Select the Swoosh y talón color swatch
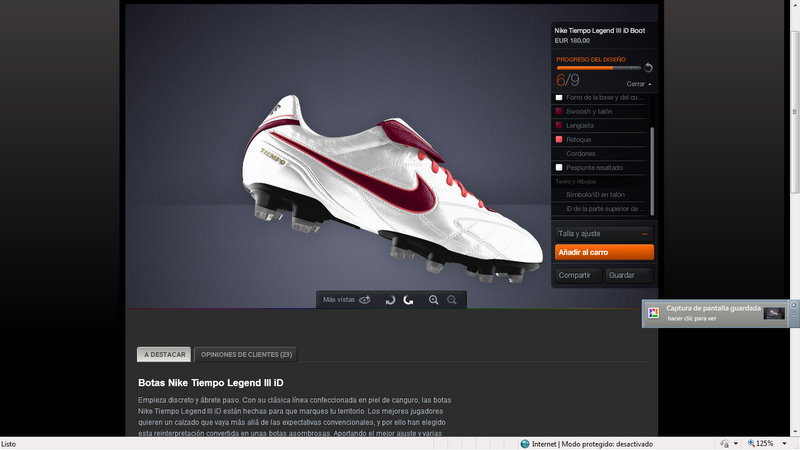Image resolution: width=800 pixels, height=450 pixels. (x=559, y=111)
